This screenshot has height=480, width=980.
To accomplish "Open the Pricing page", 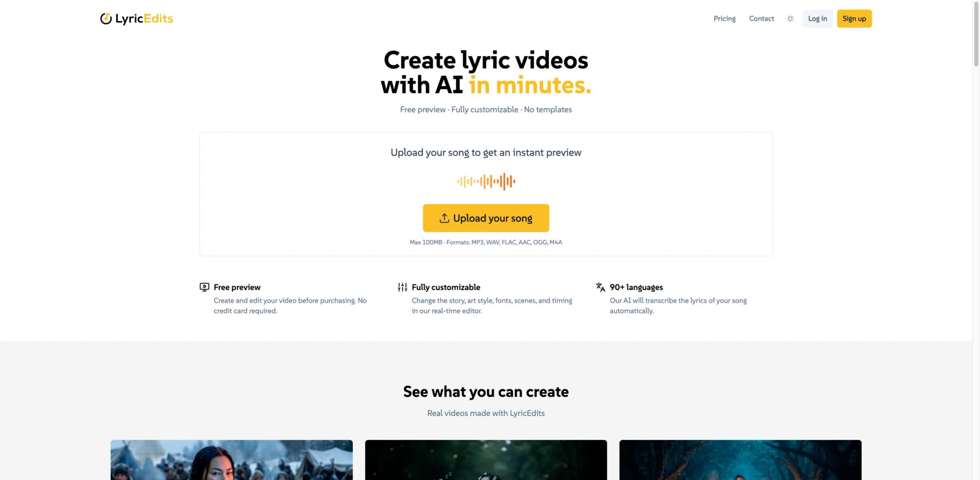I will point(724,19).
